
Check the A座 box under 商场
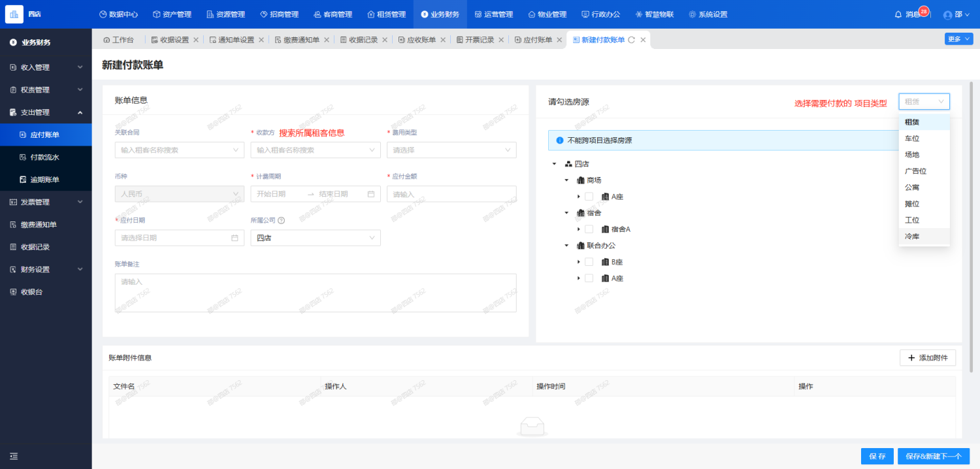point(589,197)
